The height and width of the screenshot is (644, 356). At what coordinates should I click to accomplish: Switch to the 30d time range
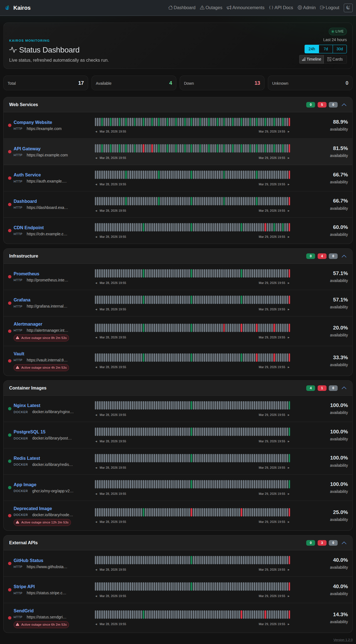[x=340, y=49]
